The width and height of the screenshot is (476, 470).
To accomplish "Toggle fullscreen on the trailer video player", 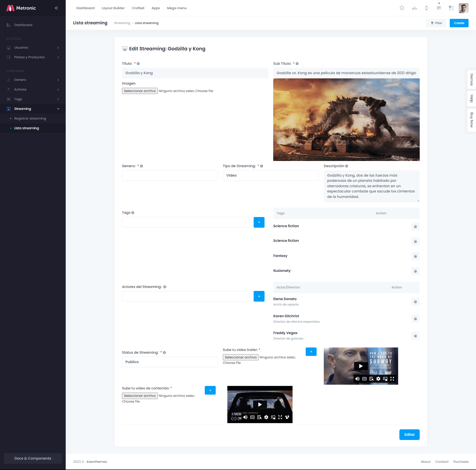I will pos(392,379).
